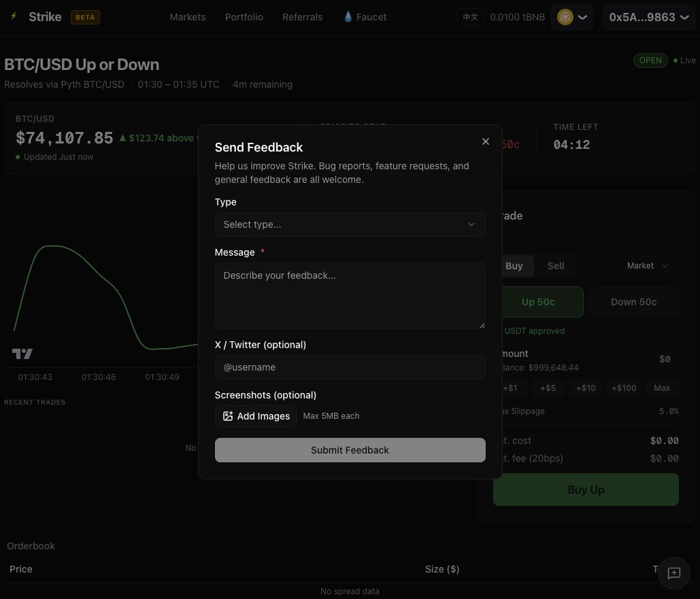Open the BNB network selector dropdown
This screenshot has height=599, width=700.
572,17
